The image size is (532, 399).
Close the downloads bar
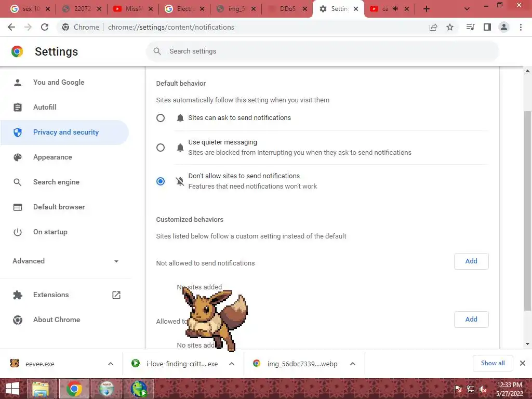tap(523, 363)
